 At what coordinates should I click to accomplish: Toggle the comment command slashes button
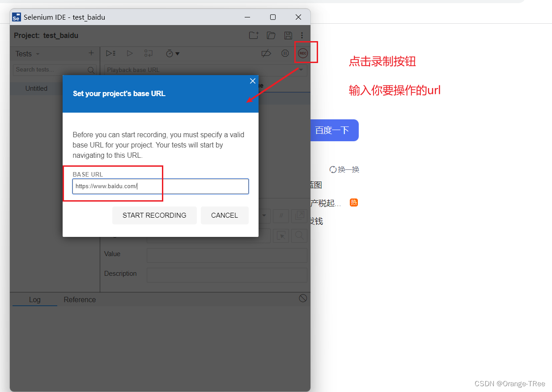pyautogui.click(x=281, y=216)
